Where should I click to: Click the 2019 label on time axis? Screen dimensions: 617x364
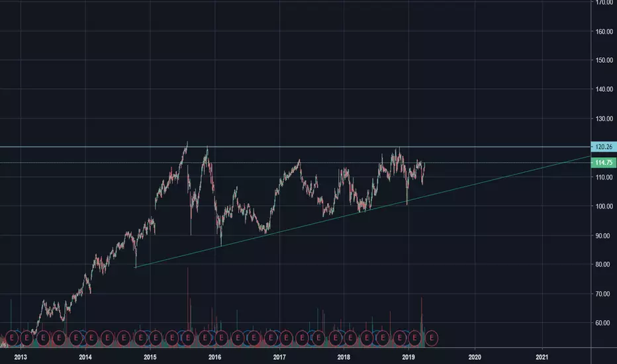tap(408, 357)
